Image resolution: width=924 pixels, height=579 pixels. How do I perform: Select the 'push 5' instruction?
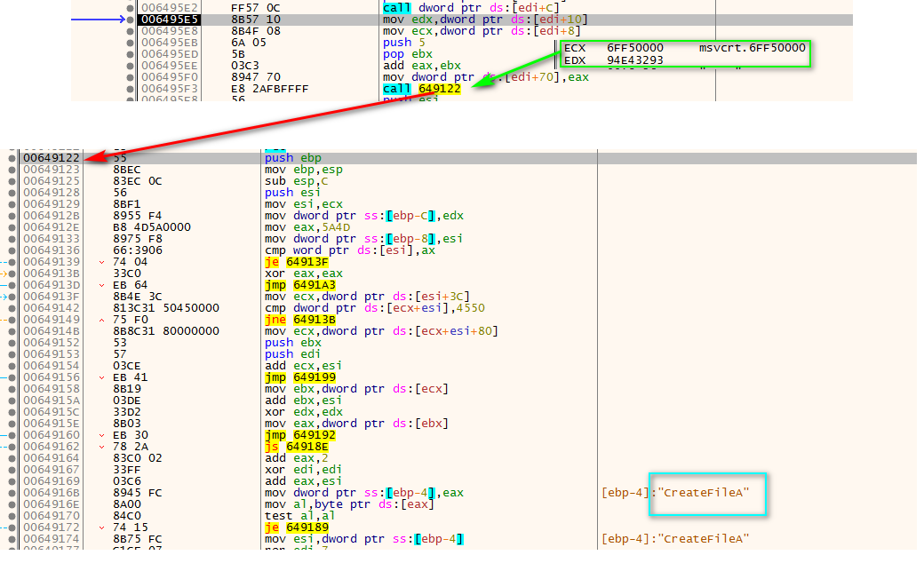[x=403, y=43]
